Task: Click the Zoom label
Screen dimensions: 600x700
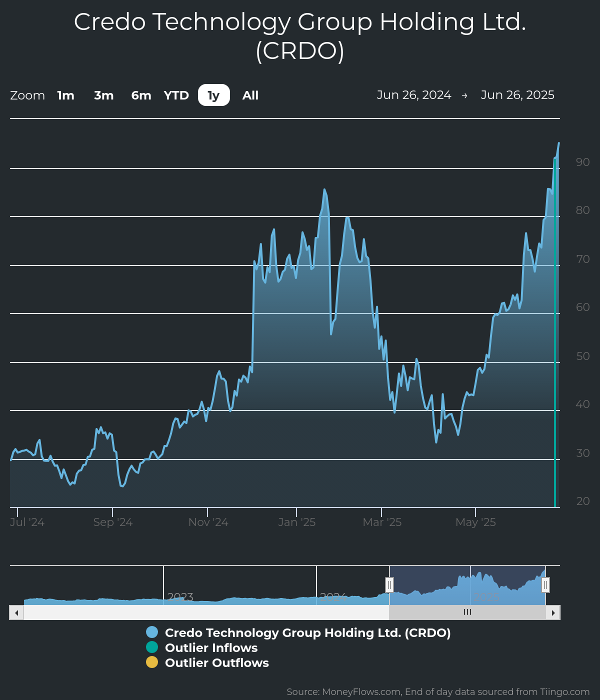Action: coord(27,95)
